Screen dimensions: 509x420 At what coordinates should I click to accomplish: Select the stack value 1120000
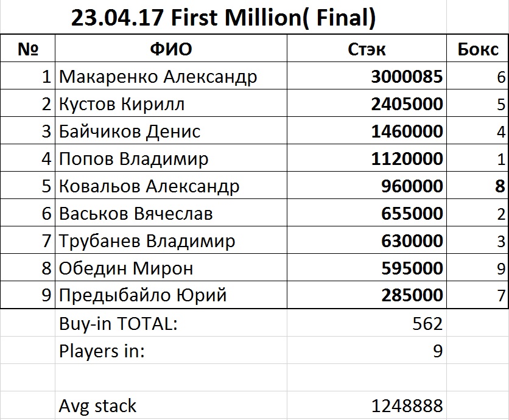coord(406,159)
